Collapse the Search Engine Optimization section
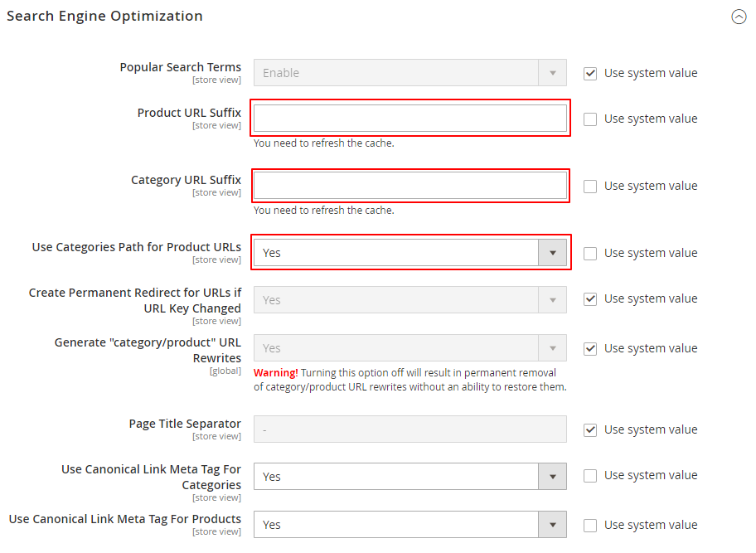The height and width of the screenshot is (553, 756). [x=739, y=17]
